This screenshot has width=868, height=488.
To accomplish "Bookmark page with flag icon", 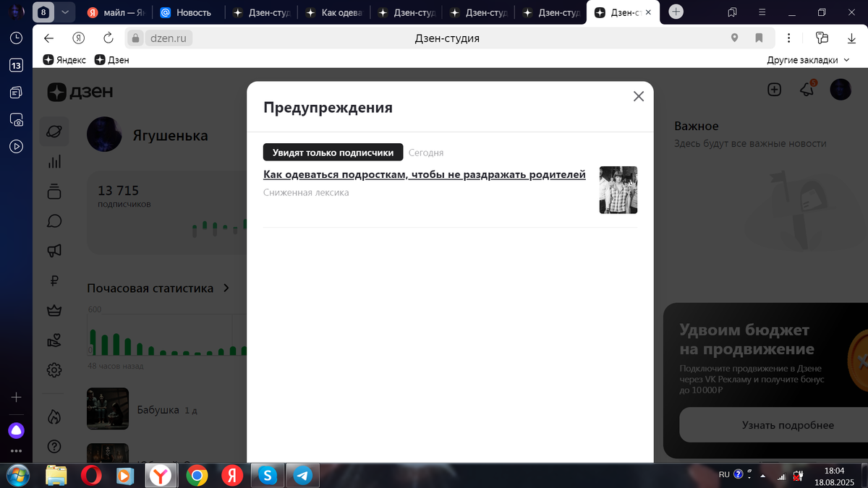I will point(759,38).
